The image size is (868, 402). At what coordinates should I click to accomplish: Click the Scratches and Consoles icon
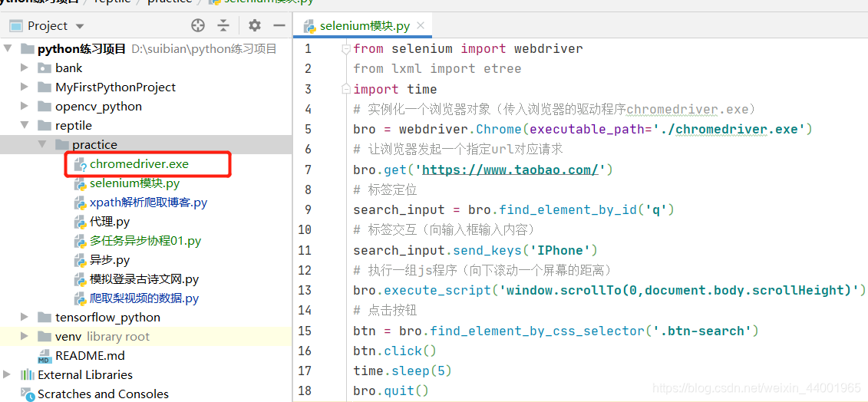27,394
